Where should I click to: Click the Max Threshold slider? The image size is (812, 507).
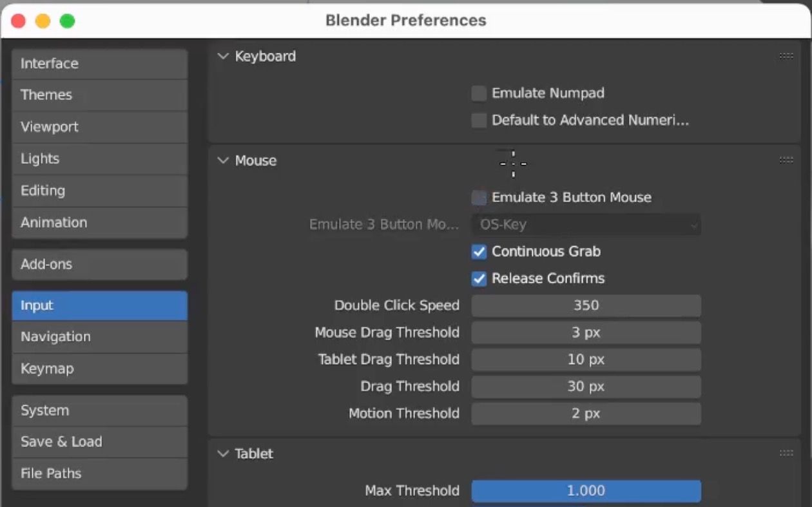[x=586, y=491]
